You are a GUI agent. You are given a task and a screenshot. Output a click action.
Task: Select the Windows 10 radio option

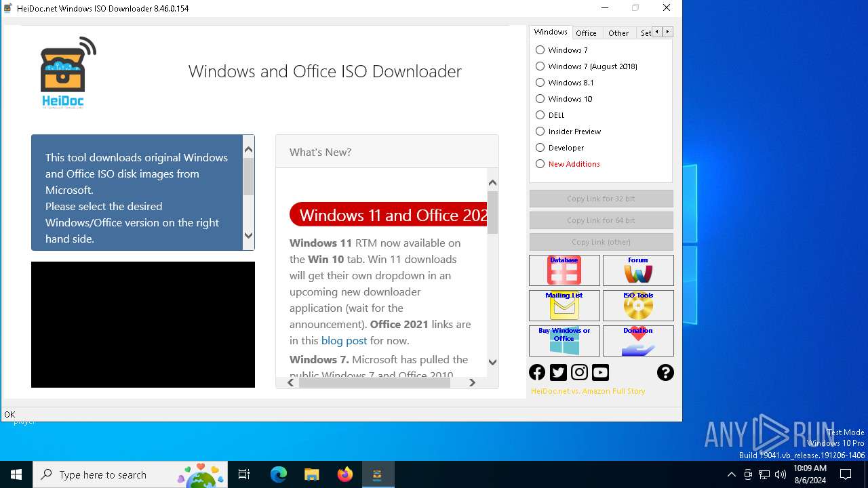click(x=564, y=99)
